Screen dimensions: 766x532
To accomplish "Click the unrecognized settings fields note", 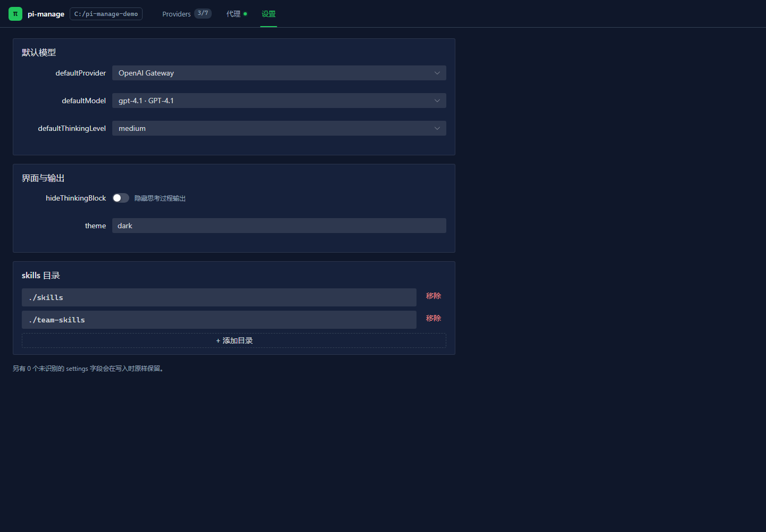I will click(x=89, y=368).
